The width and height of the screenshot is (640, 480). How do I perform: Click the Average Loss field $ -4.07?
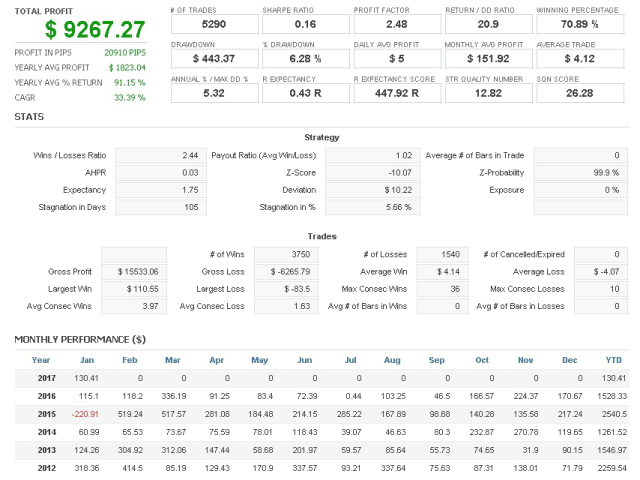point(601,272)
